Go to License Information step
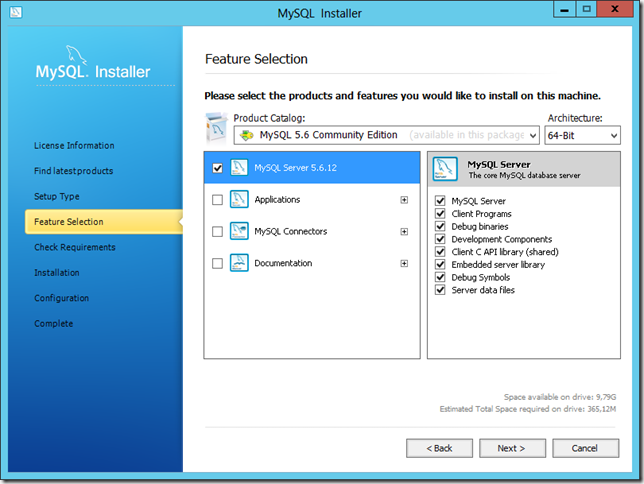The width and height of the screenshot is (644, 484). pos(74,145)
